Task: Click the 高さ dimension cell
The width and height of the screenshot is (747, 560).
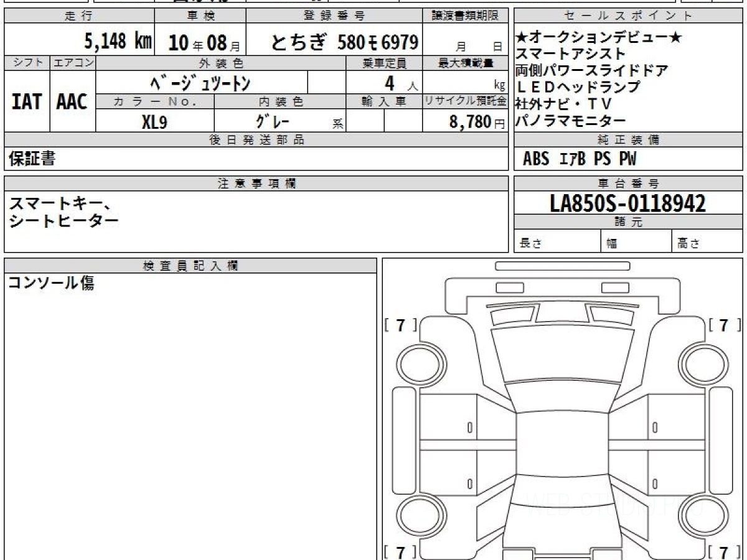Action: point(708,241)
